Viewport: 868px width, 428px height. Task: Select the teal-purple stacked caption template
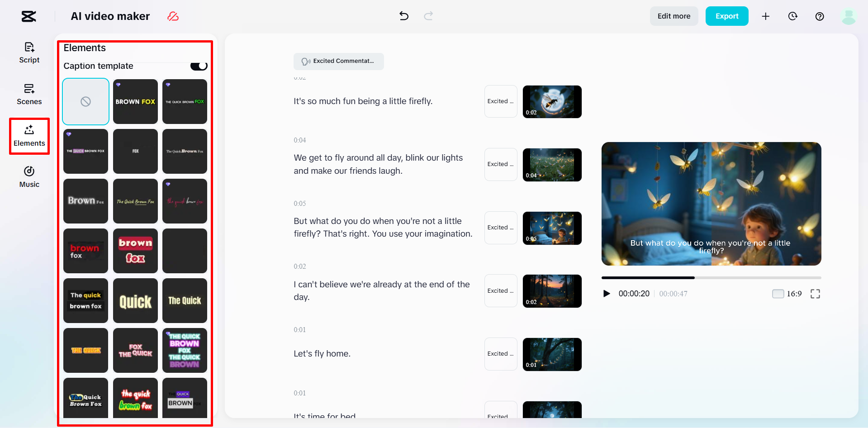pyautogui.click(x=185, y=350)
